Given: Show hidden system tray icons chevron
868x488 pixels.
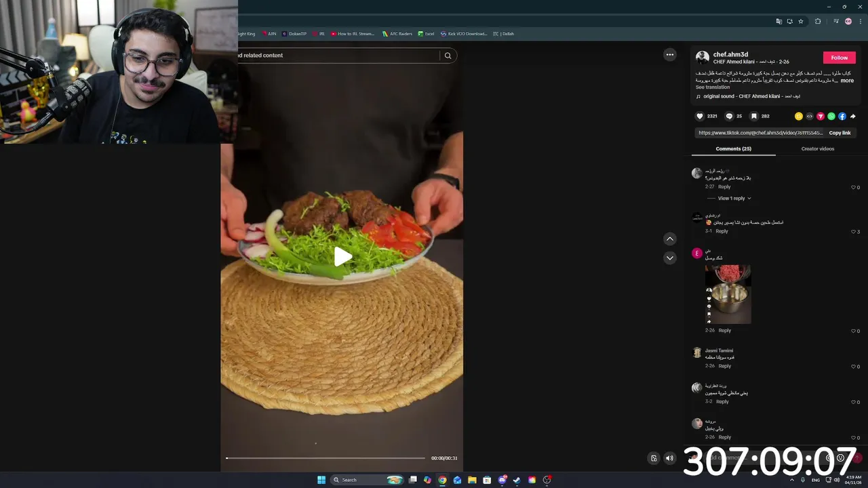Looking at the screenshot, I should (791, 480).
